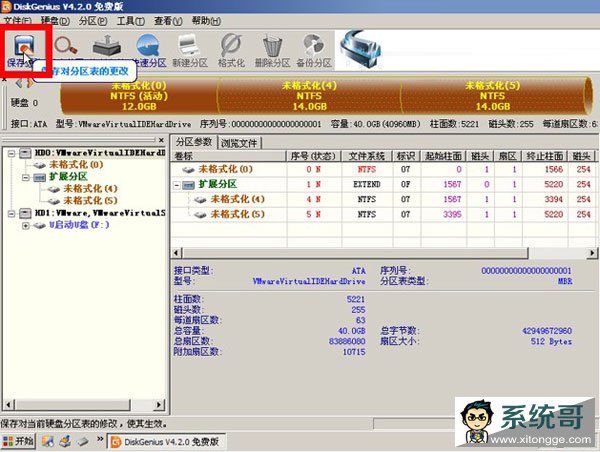Viewport: 600px width, 452px height.
Task: Select U启动U盘 (F:) in the tree
Action: (79, 225)
